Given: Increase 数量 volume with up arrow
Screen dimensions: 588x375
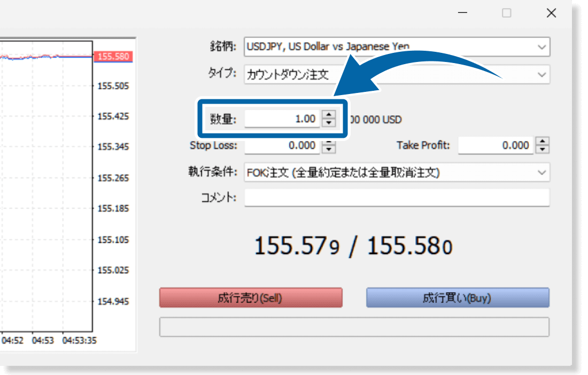Looking at the screenshot, I should point(329,114).
